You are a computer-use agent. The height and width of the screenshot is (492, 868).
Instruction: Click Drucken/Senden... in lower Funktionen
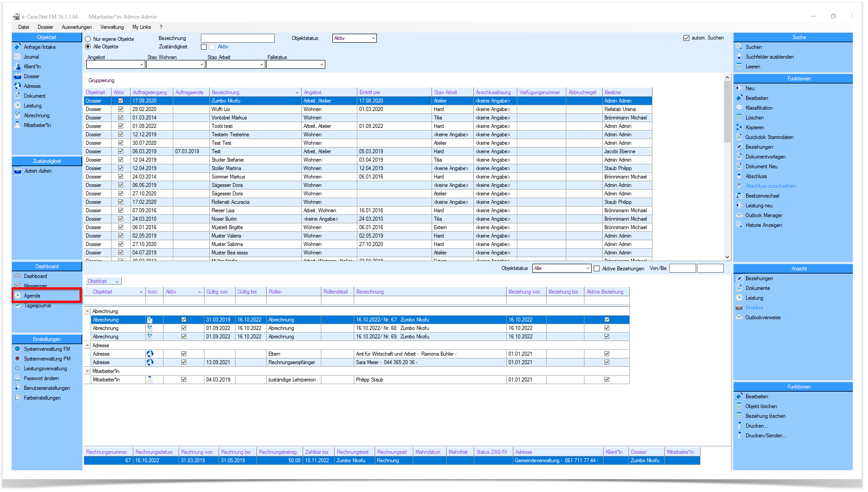766,436
